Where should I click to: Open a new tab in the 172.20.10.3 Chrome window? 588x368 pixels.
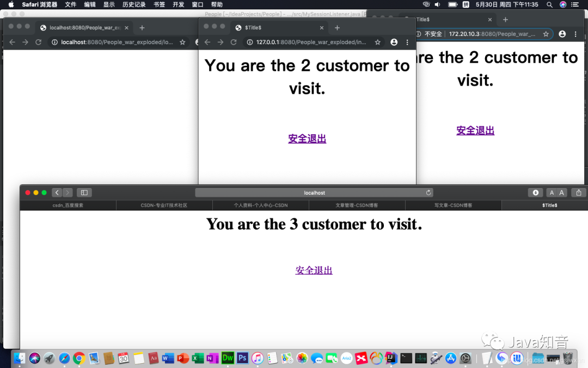pyautogui.click(x=505, y=20)
